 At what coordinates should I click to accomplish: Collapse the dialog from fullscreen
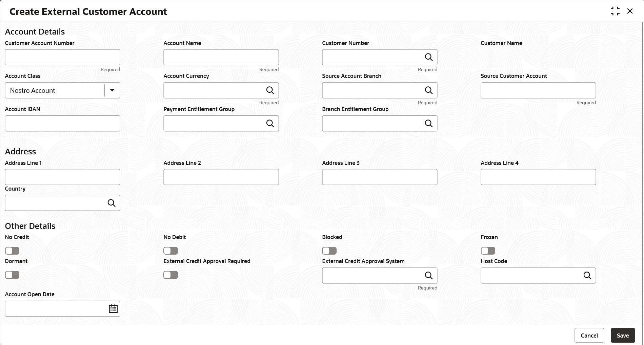pos(615,11)
